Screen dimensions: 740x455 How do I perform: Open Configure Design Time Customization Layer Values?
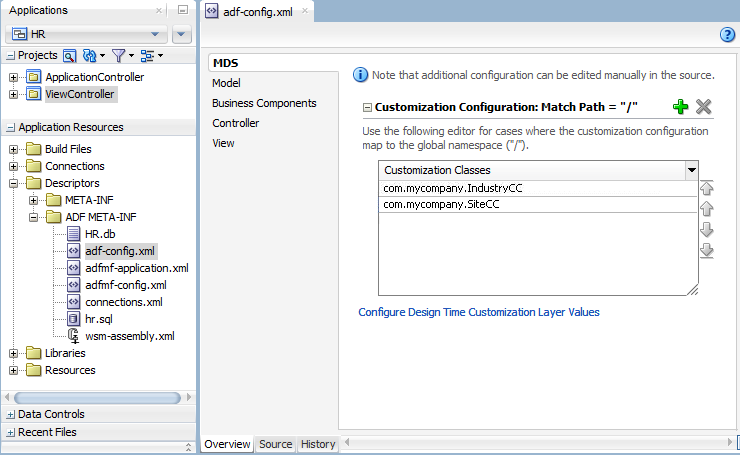(x=479, y=312)
